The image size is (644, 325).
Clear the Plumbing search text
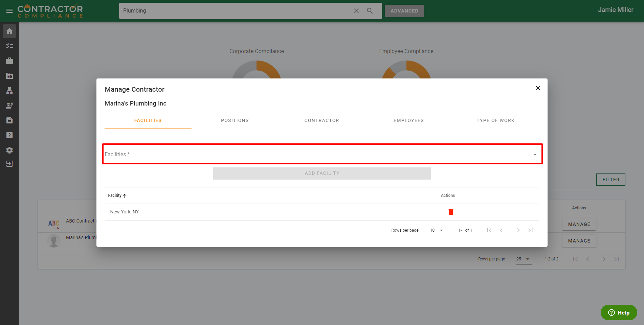(x=356, y=11)
